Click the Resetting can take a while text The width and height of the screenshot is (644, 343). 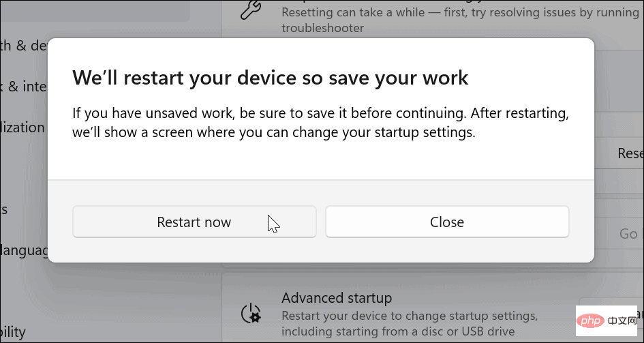click(460, 20)
